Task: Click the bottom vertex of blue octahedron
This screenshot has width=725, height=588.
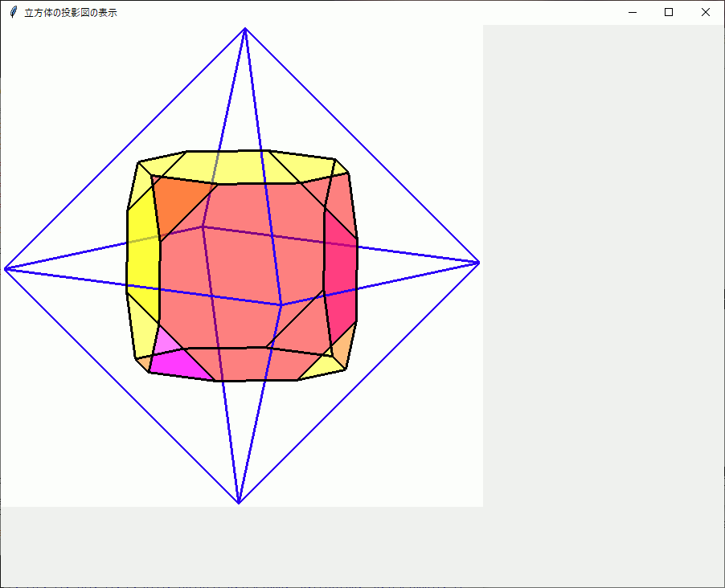Action: coord(239,503)
